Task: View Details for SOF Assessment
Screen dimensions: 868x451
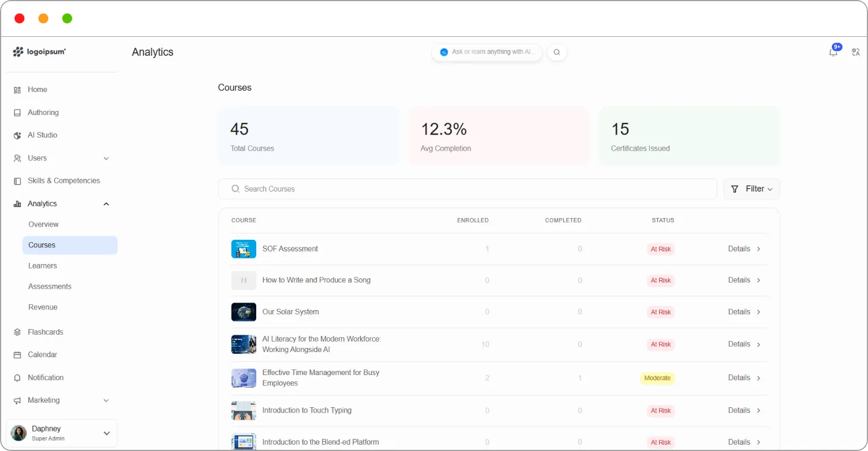Action: point(744,249)
